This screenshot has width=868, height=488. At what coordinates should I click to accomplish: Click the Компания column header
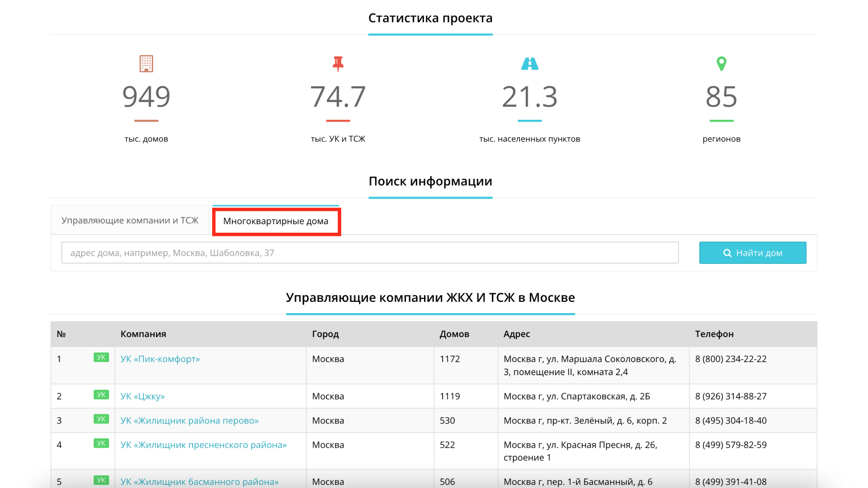[143, 334]
